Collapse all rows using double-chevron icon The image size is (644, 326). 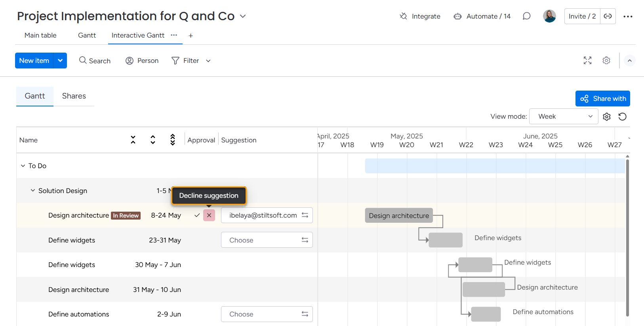click(133, 140)
